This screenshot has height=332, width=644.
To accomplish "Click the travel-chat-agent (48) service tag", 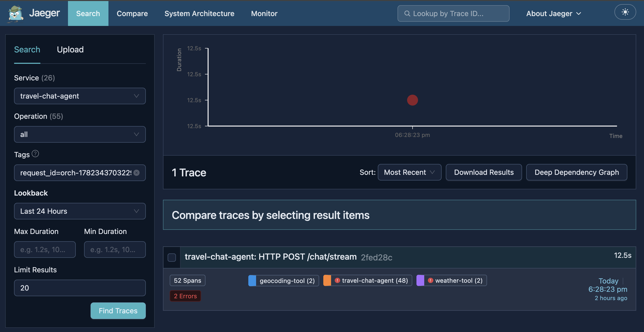I will pyautogui.click(x=368, y=280).
